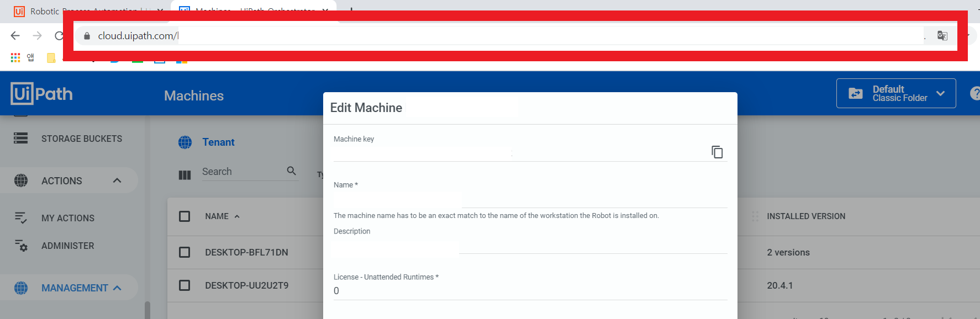The width and height of the screenshot is (980, 319).
Task: Click the DESKTOP-BFL71DN machine name
Action: [246, 252]
